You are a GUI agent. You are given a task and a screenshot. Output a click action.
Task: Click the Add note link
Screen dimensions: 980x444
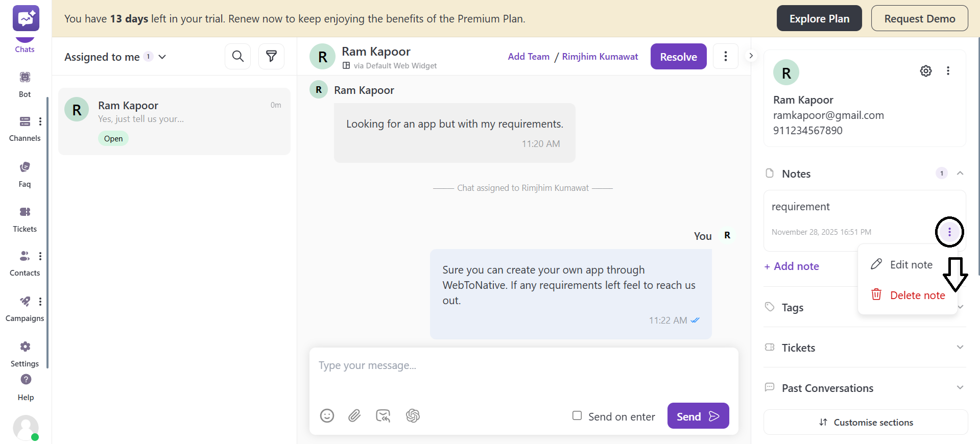792,266
